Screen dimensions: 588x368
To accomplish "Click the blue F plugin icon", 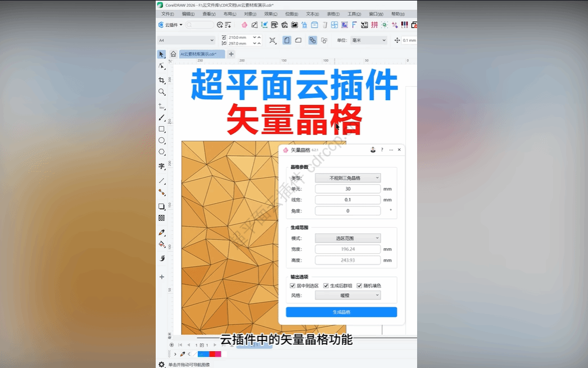I will point(354,25).
